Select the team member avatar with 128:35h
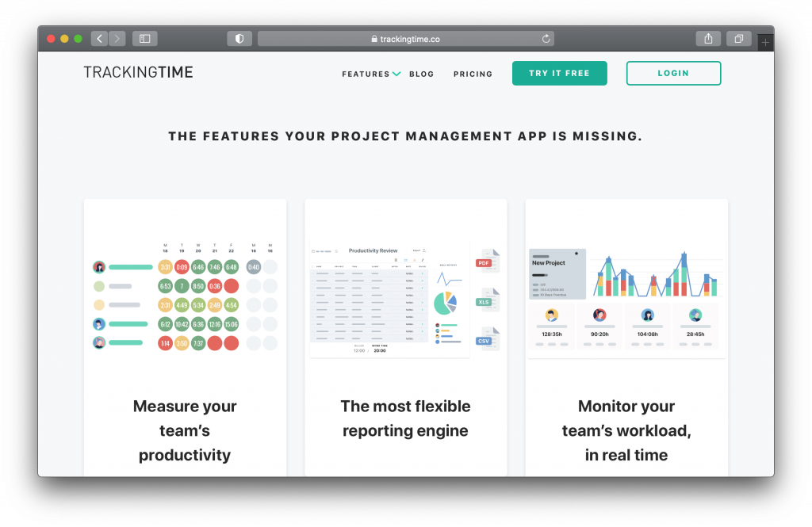Image resolution: width=812 pixels, height=527 pixels. [x=552, y=315]
